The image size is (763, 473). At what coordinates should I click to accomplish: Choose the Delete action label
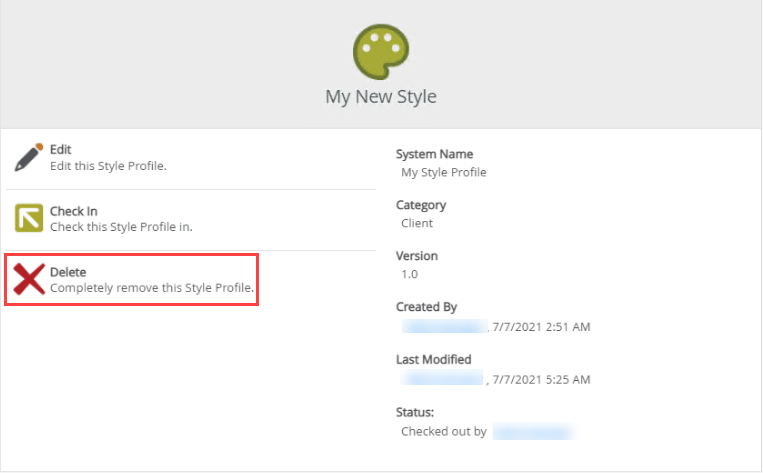tap(68, 271)
